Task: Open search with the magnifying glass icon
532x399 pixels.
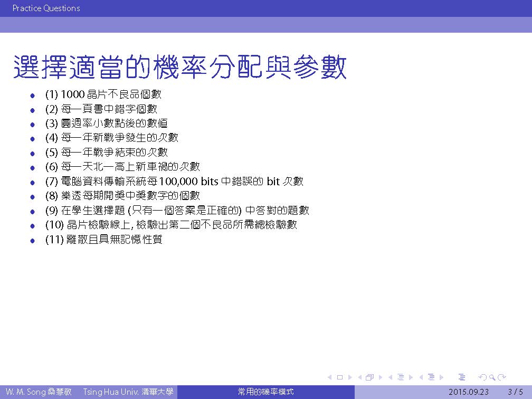Action: tap(492, 377)
